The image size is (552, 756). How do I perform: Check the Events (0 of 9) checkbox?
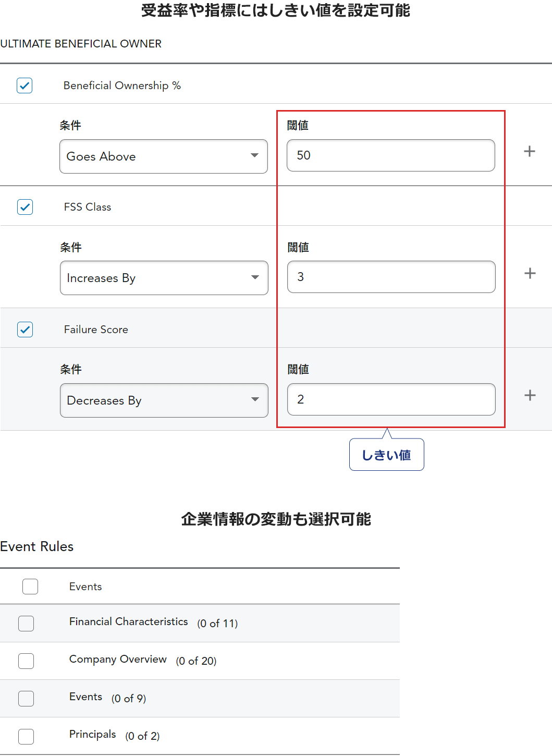[x=26, y=699]
